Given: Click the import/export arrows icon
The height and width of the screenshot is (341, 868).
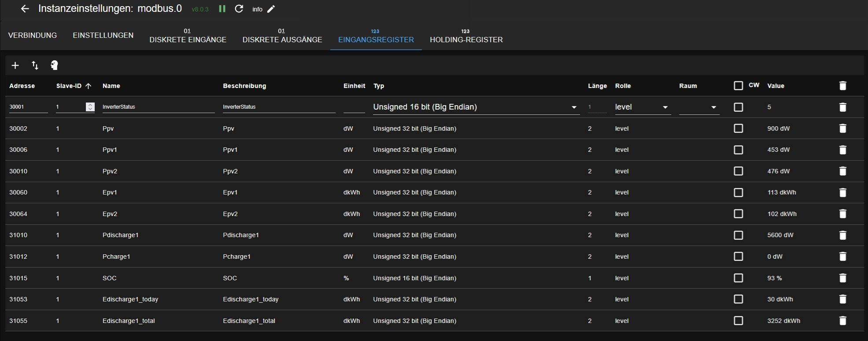Looking at the screenshot, I should (35, 66).
